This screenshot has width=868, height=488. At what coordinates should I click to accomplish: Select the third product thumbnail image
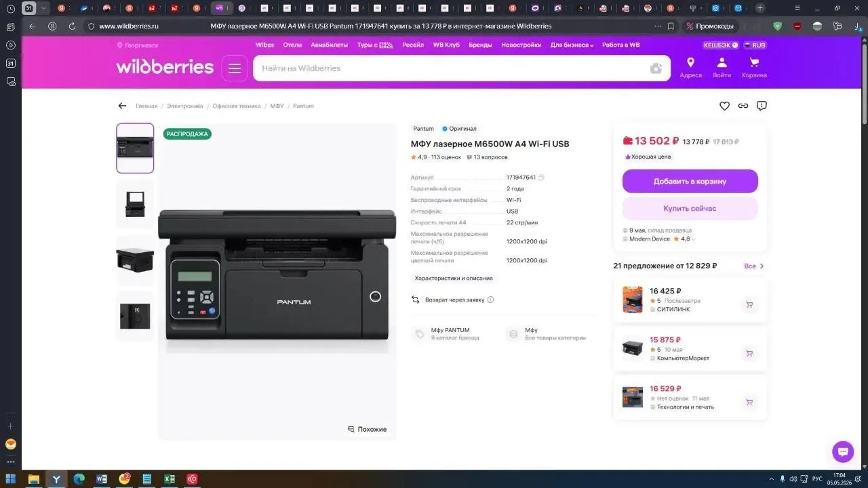[x=135, y=260]
